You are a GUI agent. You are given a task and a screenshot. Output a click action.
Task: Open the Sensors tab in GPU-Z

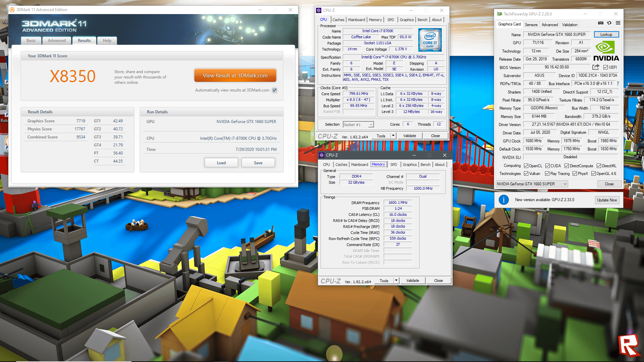click(x=531, y=24)
